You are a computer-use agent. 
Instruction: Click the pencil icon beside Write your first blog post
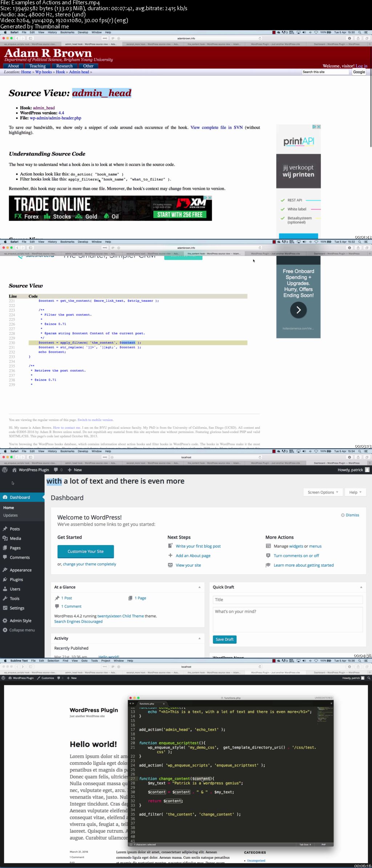[x=170, y=546]
